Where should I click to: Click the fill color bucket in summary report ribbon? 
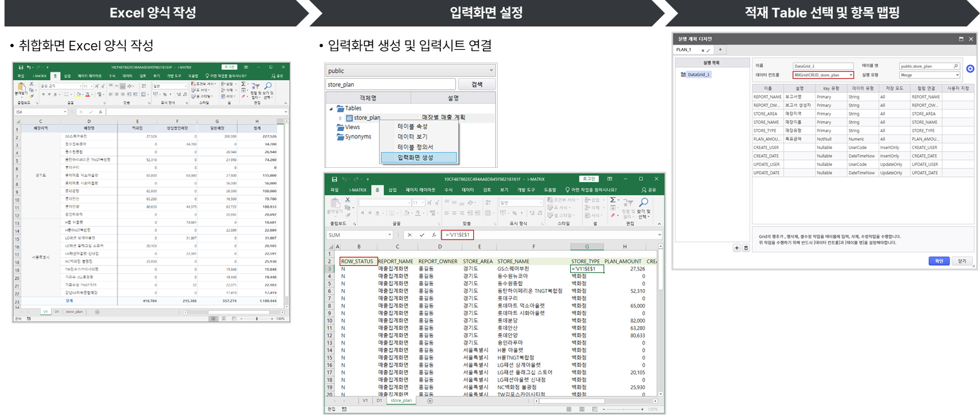tap(78, 94)
